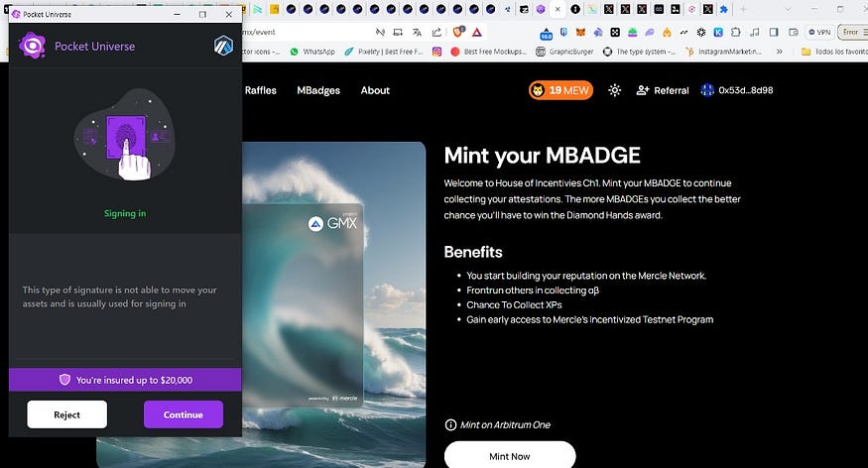This screenshot has width=868, height=468.
Task: Click the Error button in browser toolbar
Action: 853,33
